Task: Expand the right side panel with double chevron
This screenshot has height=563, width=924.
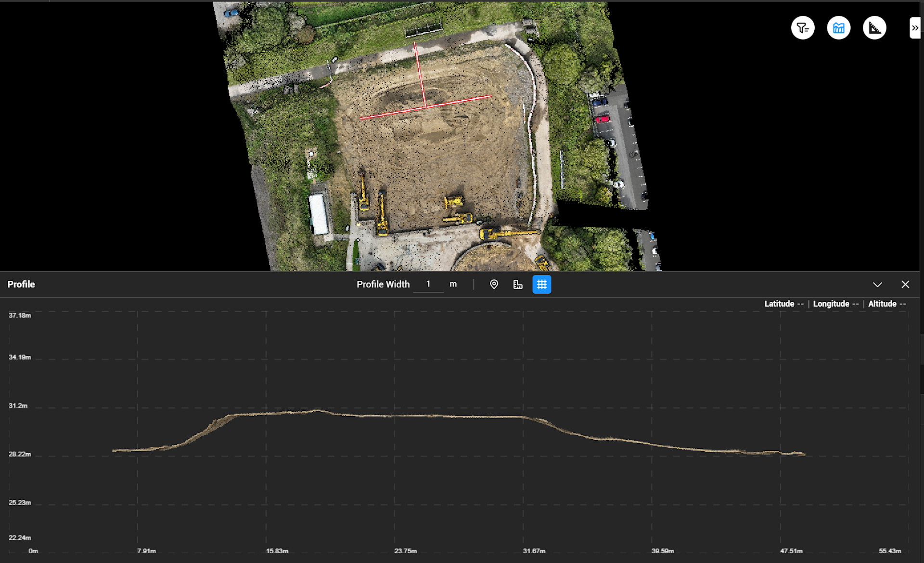Action: (914, 28)
